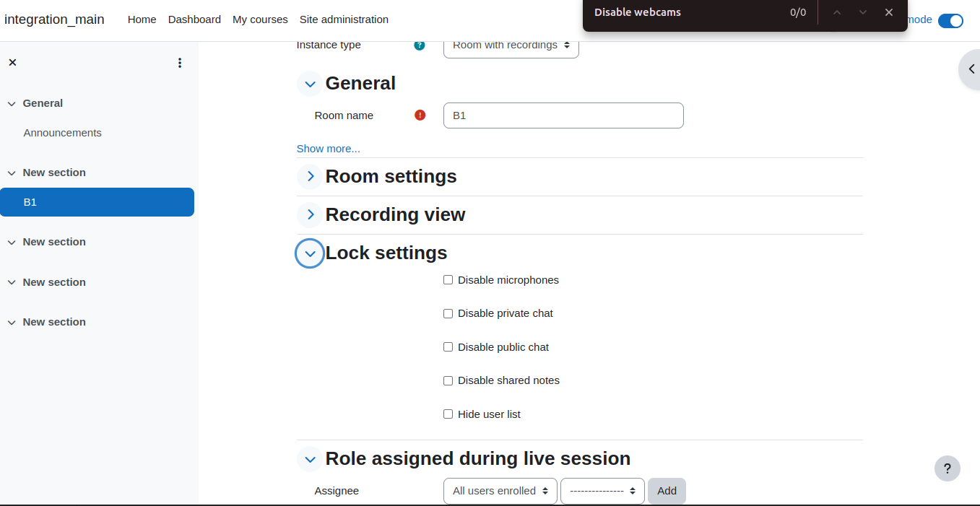Viewport: 980px width, 506px height.
Task: Check Disable microphones option
Action: [448, 280]
